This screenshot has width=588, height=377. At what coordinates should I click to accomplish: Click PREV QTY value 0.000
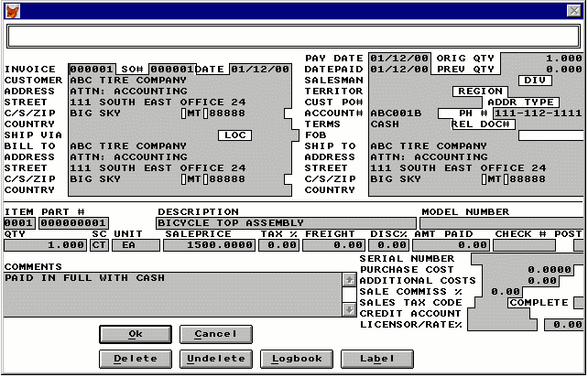tap(564, 70)
